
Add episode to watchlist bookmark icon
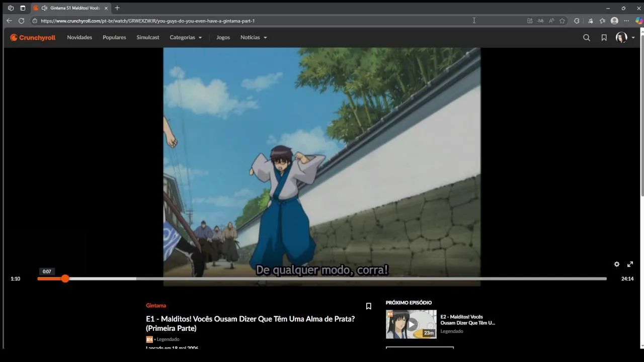pos(368,306)
